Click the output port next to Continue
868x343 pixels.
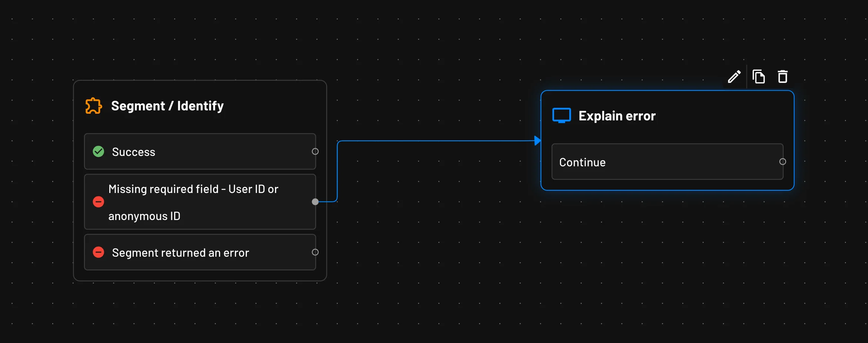click(x=783, y=162)
